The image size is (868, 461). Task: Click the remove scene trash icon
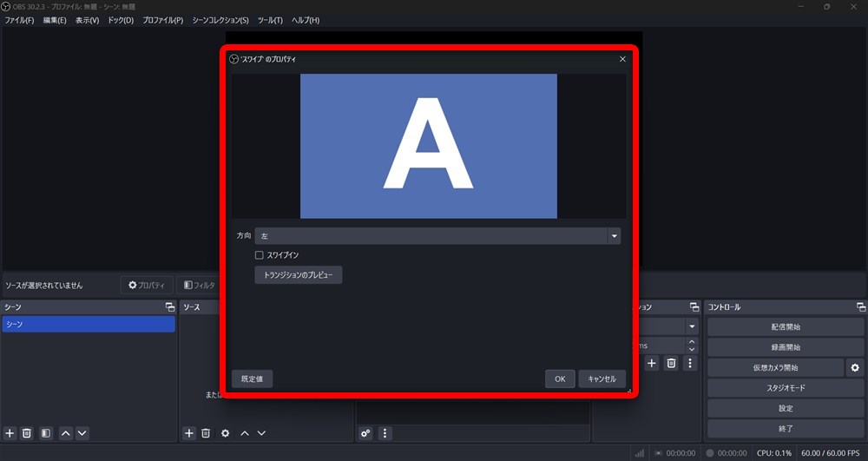tap(27, 432)
